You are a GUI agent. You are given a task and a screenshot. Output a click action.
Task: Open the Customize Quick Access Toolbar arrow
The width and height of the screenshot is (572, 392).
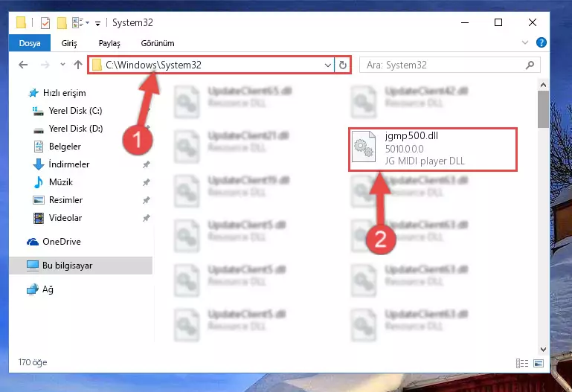coord(97,24)
